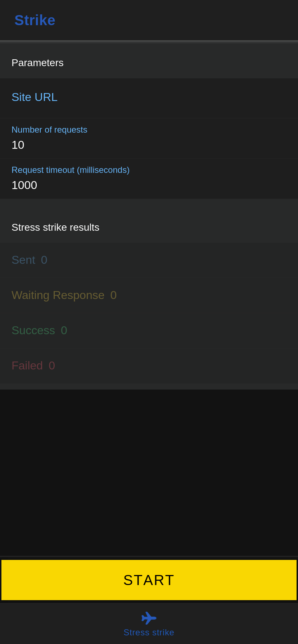Click the 10 value under Number of requests
298x644 pixels.
click(18, 145)
